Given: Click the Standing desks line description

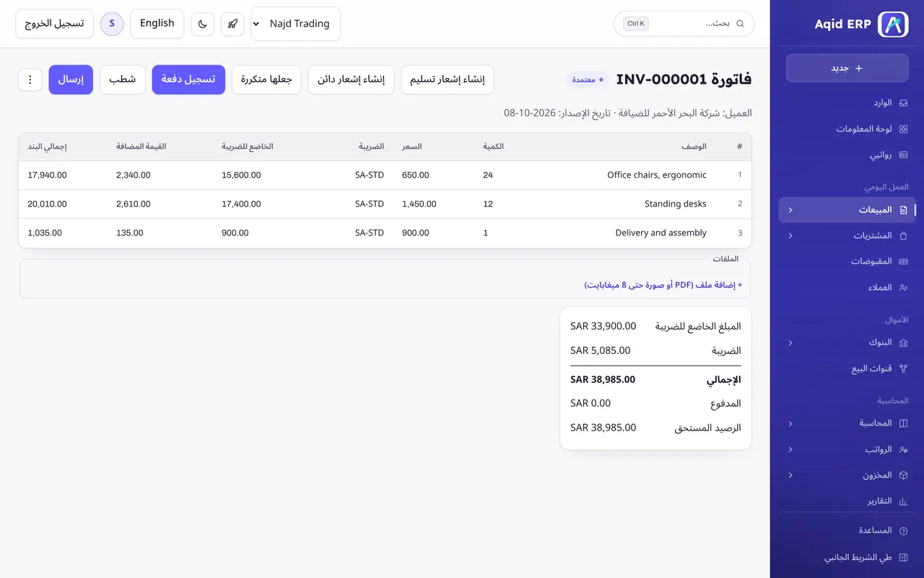Looking at the screenshot, I should [x=676, y=204].
